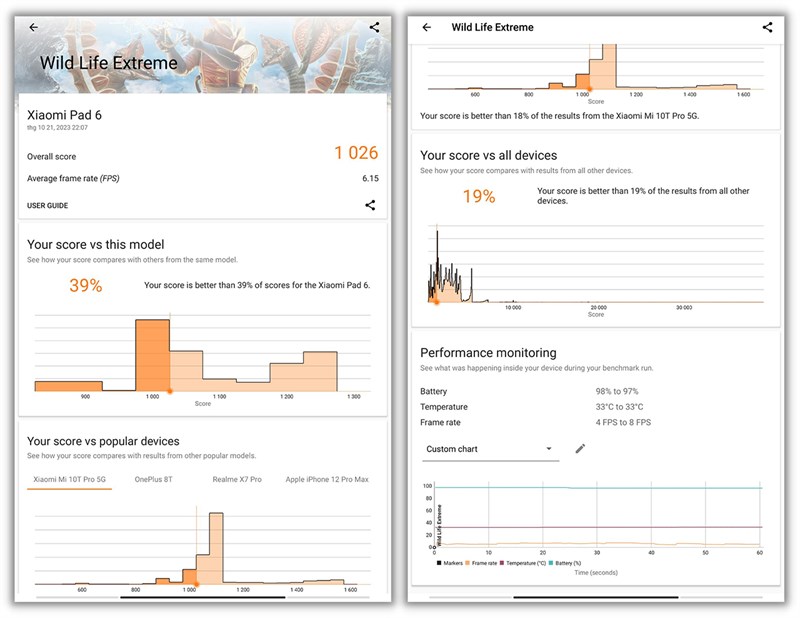
Task: Click the tallest bar in this-model histogram
Action: (x=153, y=355)
